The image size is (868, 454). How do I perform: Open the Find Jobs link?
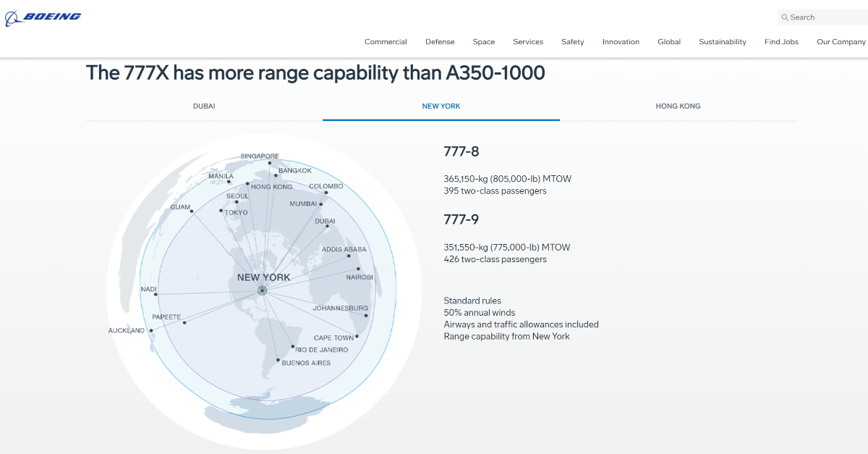pos(781,42)
